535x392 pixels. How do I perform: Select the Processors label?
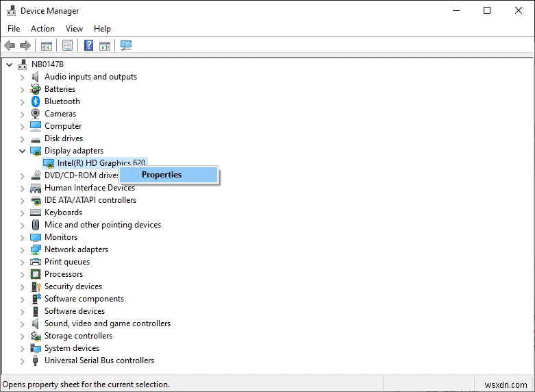tap(64, 274)
